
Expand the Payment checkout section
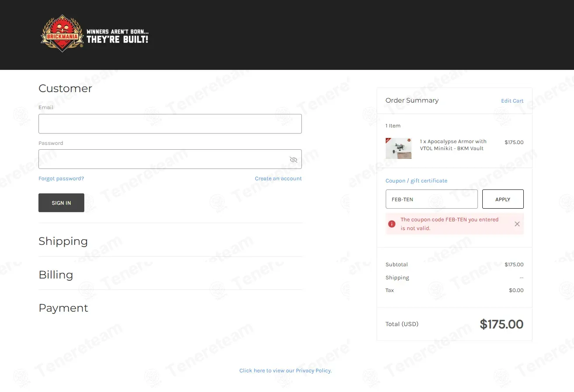[63, 308]
